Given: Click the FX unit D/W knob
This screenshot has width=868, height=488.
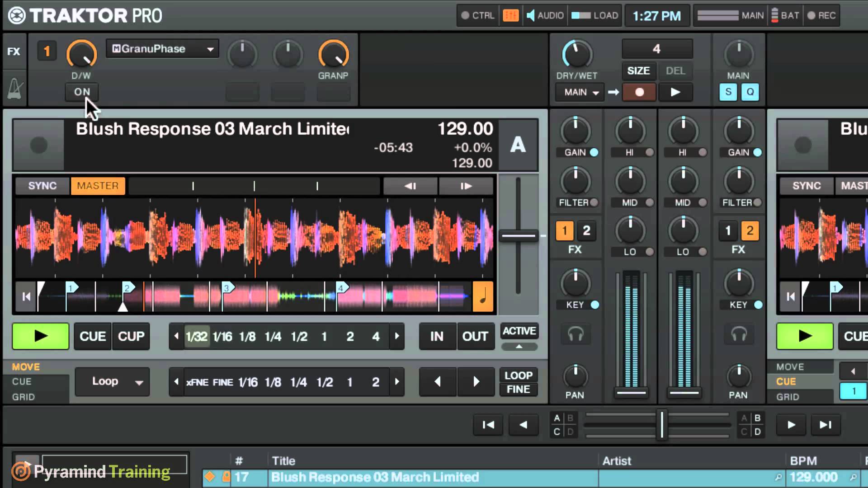Looking at the screenshot, I should 82,55.
